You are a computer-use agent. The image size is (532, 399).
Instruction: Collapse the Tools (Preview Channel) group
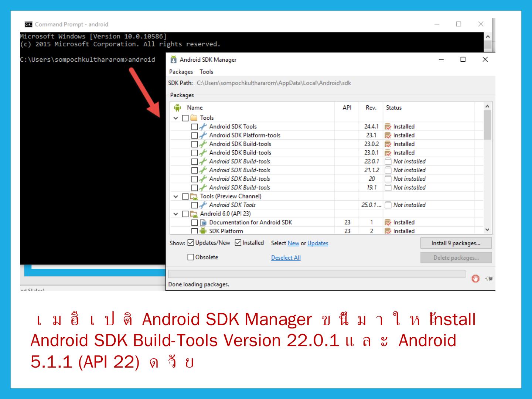point(176,197)
